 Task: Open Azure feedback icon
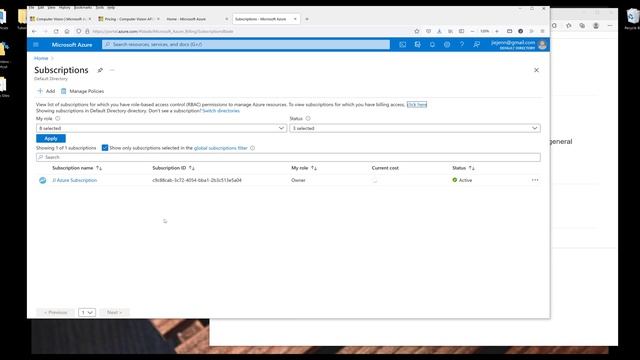click(x=476, y=44)
